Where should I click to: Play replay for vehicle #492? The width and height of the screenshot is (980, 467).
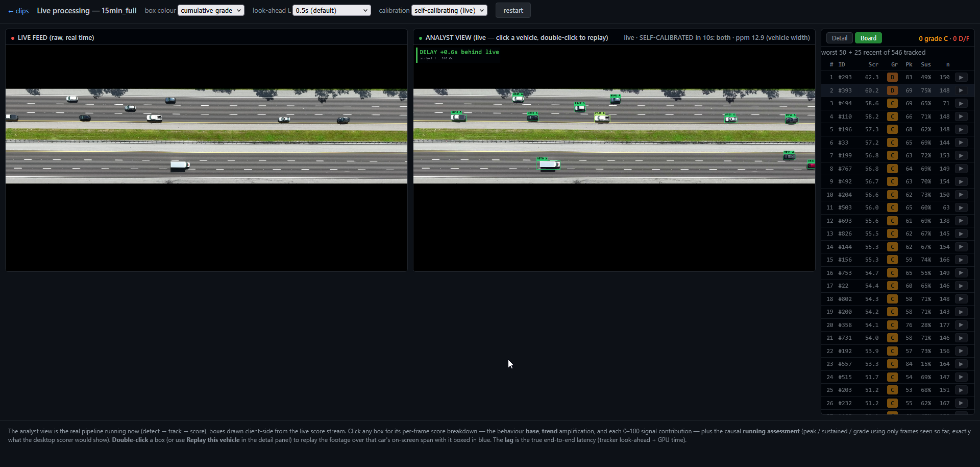coord(961,181)
